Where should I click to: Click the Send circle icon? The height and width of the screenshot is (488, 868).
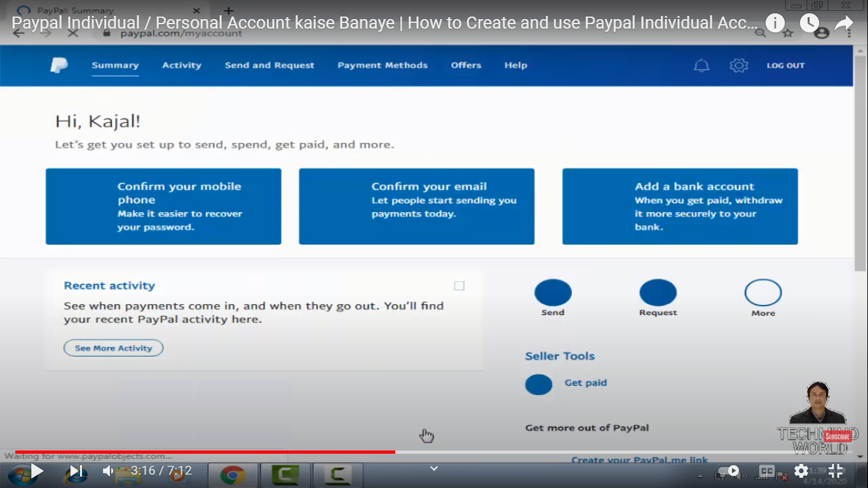point(553,293)
